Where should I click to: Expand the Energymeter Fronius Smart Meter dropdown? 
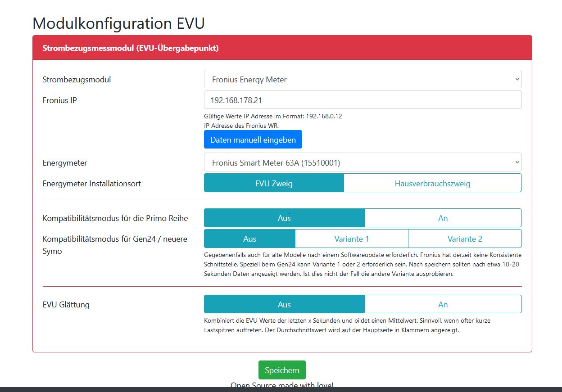coord(363,162)
